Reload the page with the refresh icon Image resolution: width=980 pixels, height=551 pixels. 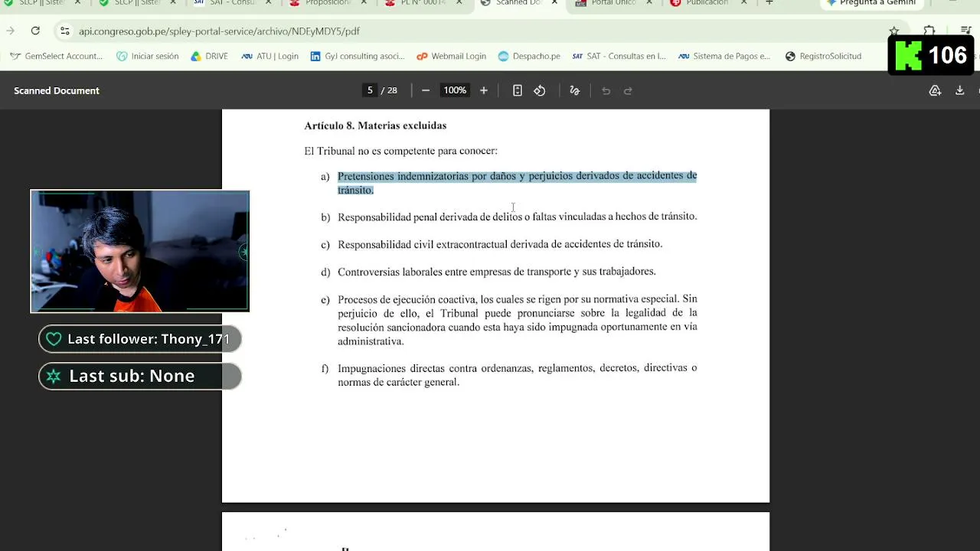coord(35,31)
